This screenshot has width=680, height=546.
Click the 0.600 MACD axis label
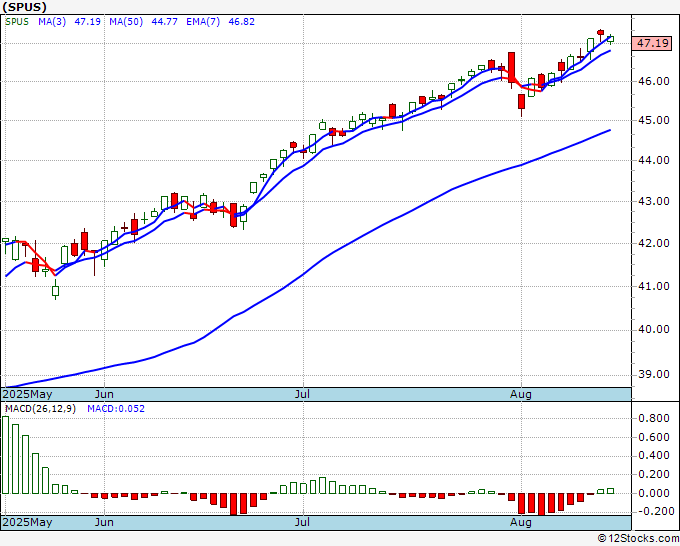click(x=654, y=437)
